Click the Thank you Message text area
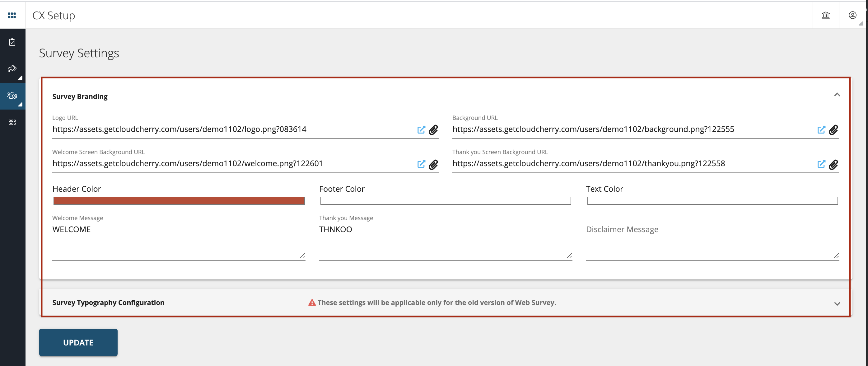Screen dimensions: 868x366 click(x=446, y=242)
